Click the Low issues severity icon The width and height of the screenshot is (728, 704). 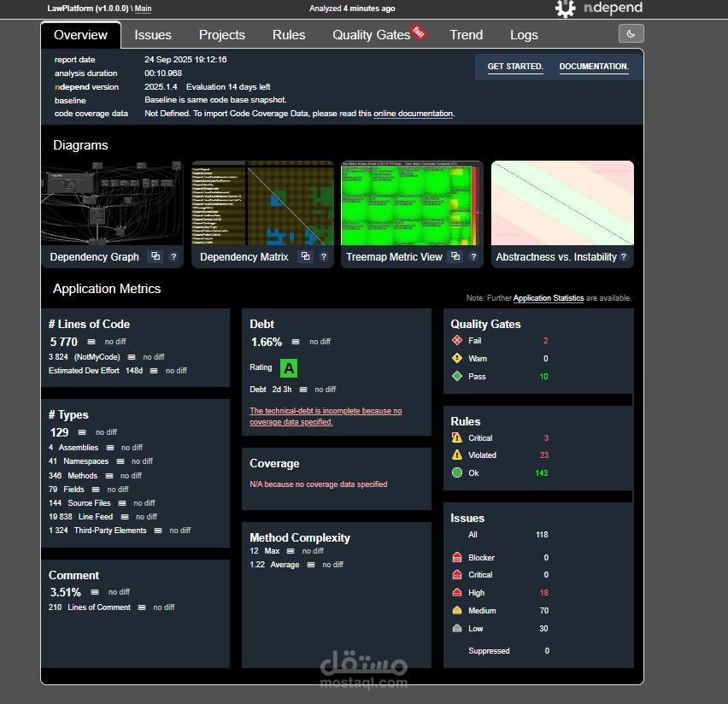point(457,628)
